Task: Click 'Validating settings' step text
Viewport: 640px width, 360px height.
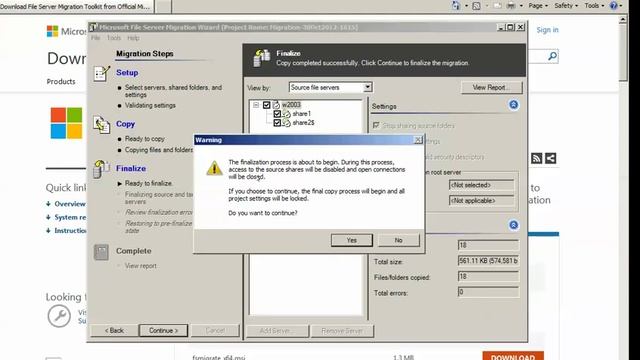Action: click(x=150, y=105)
